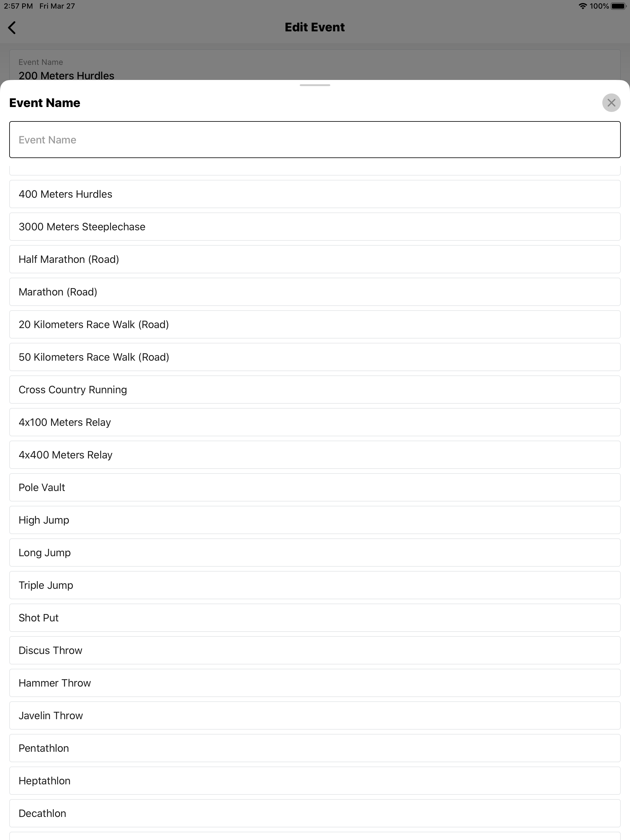630x840 pixels.
Task: Choose 4x400 Meters Relay
Action: point(315,455)
